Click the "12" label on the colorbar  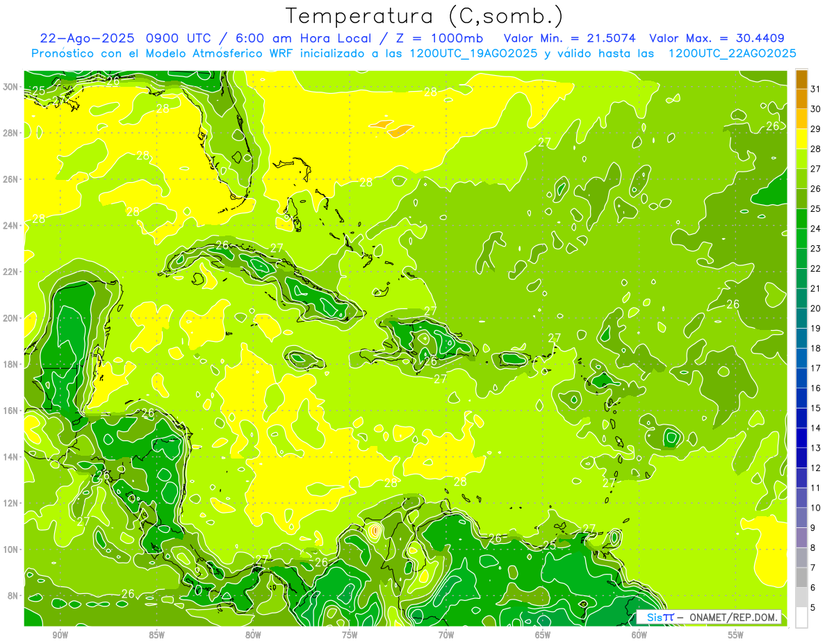[816, 468]
